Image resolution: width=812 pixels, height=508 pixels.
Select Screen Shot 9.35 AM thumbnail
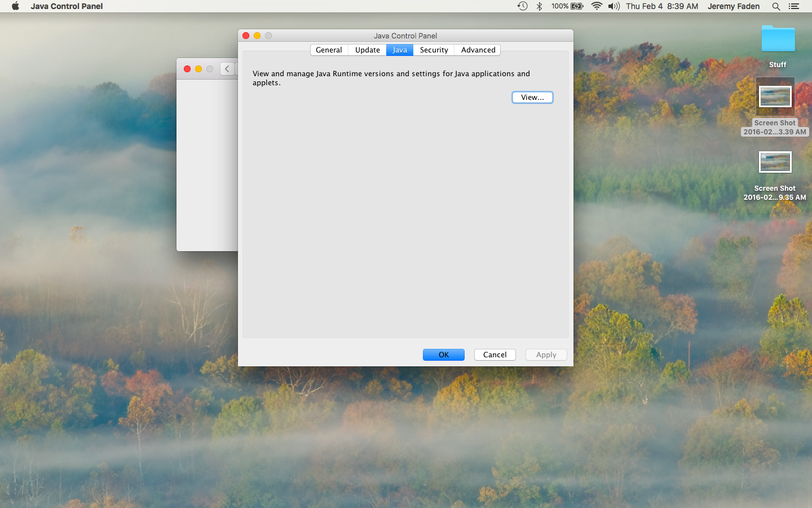point(775,162)
